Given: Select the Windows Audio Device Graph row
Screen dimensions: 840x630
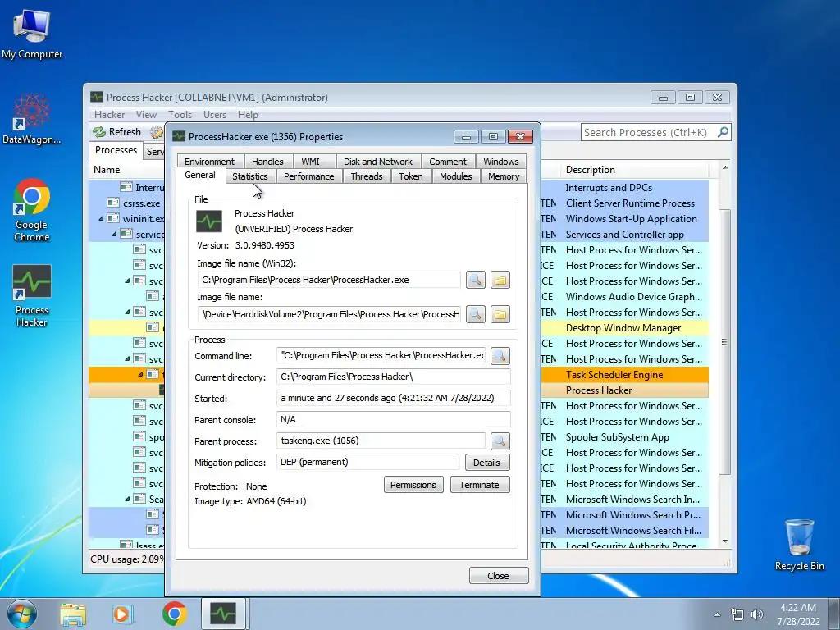Looking at the screenshot, I should [634, 297].
